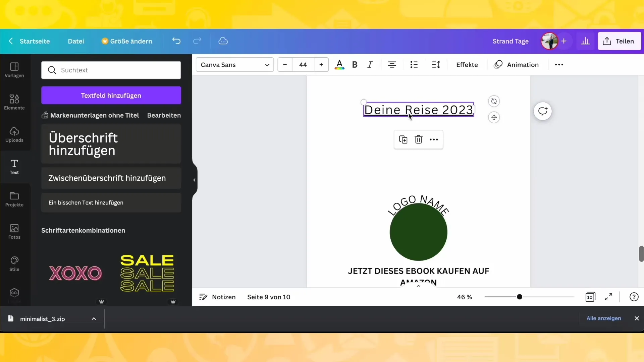
Task: Open more toolbar options ellipsis
Action: coord(559,65)
